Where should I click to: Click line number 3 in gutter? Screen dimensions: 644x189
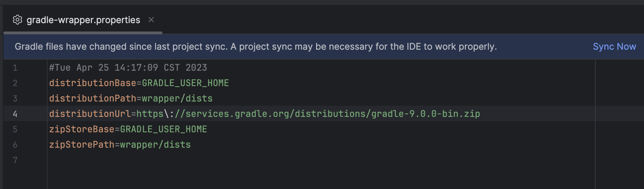point(15,98)
